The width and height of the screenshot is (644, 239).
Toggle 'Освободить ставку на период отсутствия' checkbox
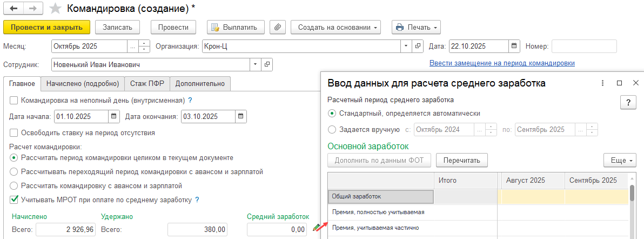point(14,132)
